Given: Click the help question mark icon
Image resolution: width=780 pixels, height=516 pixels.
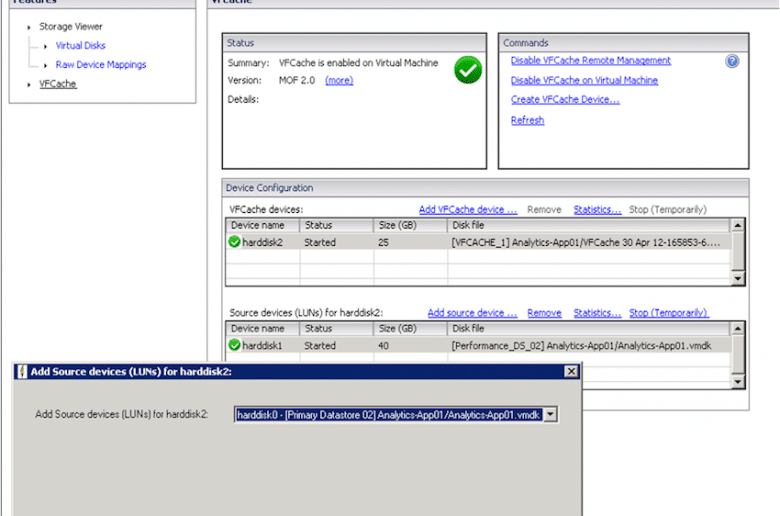Looking at the screenshot, I should (x=732, y=61).
